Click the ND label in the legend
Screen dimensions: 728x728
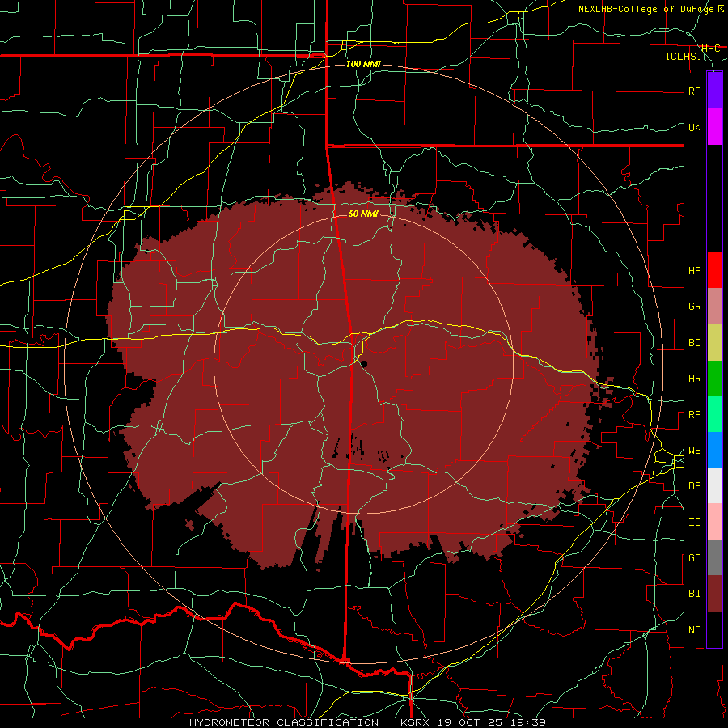coord(695,630)
